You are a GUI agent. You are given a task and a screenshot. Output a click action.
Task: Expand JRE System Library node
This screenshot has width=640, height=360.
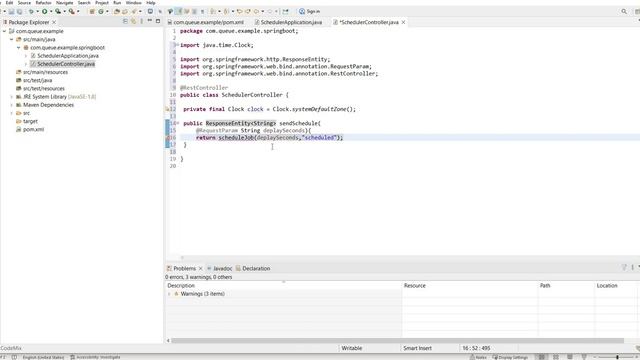pyautogui.click(x=11, y=97)
